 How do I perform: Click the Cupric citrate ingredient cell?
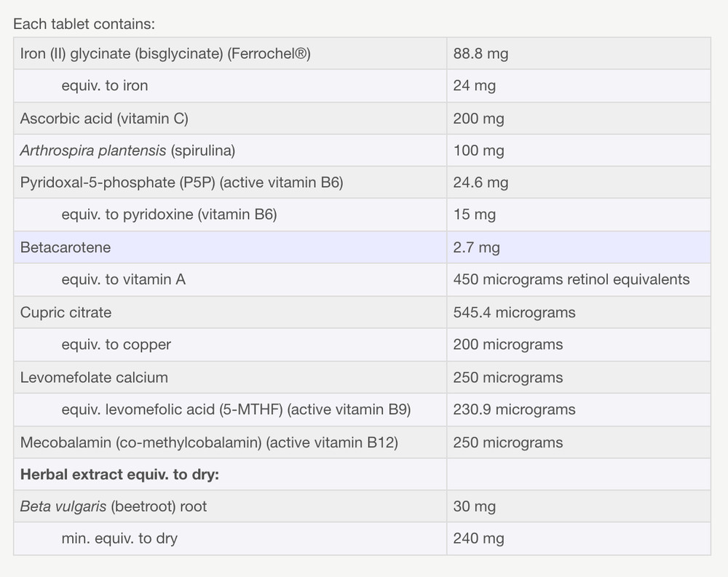[66, 312]
